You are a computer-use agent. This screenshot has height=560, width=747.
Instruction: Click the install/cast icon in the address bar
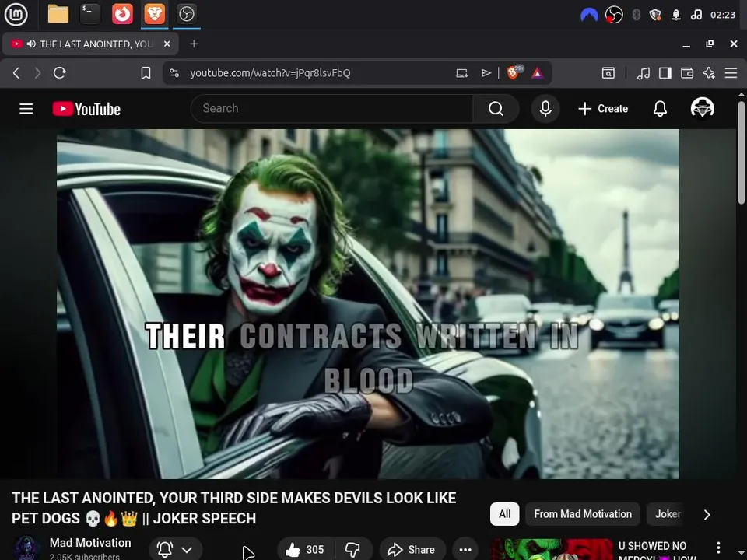tap(461, 73)
